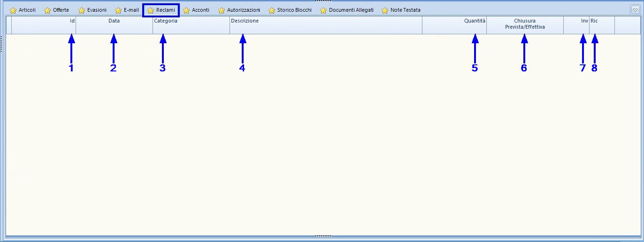
Task: Click the Ric column header
Action: coord(602,24)
